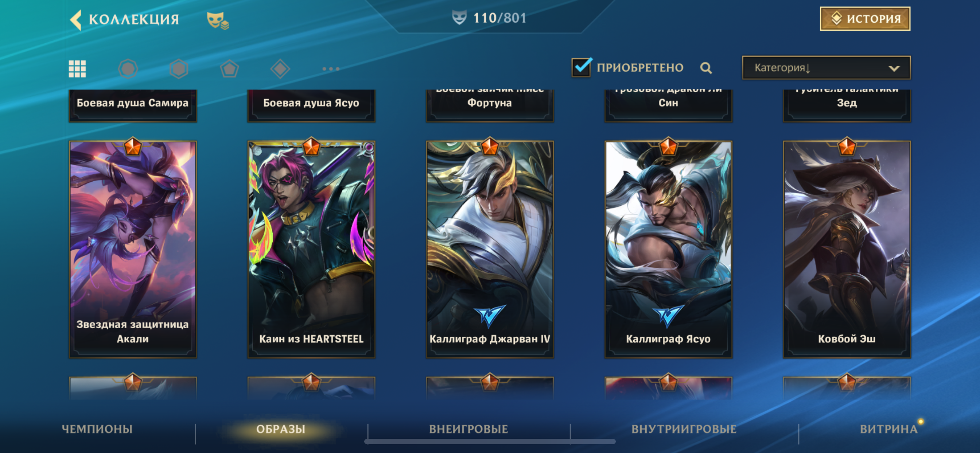
Task: Uncheck the Приобретено checkbox
Action: click(x=581, y=67)
